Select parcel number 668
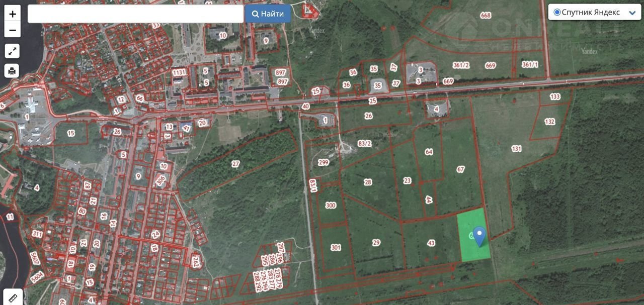This screenshot has height=305, width=644. (486, 16)
